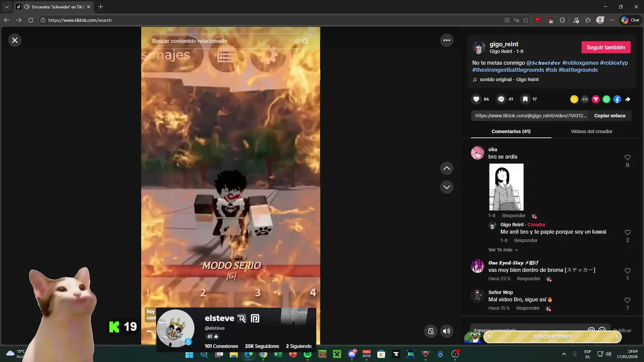Open Copilot Chat button
The width and height of the screenshot is (644, 362).
pyautogui.click(x=630, y=20)
